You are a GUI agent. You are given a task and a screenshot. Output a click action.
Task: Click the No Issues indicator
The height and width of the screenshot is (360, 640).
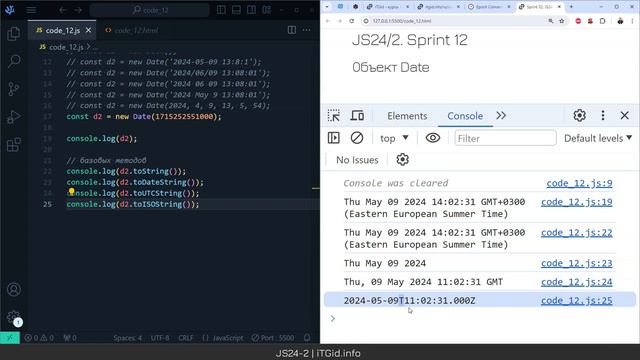tap(357, 160)
